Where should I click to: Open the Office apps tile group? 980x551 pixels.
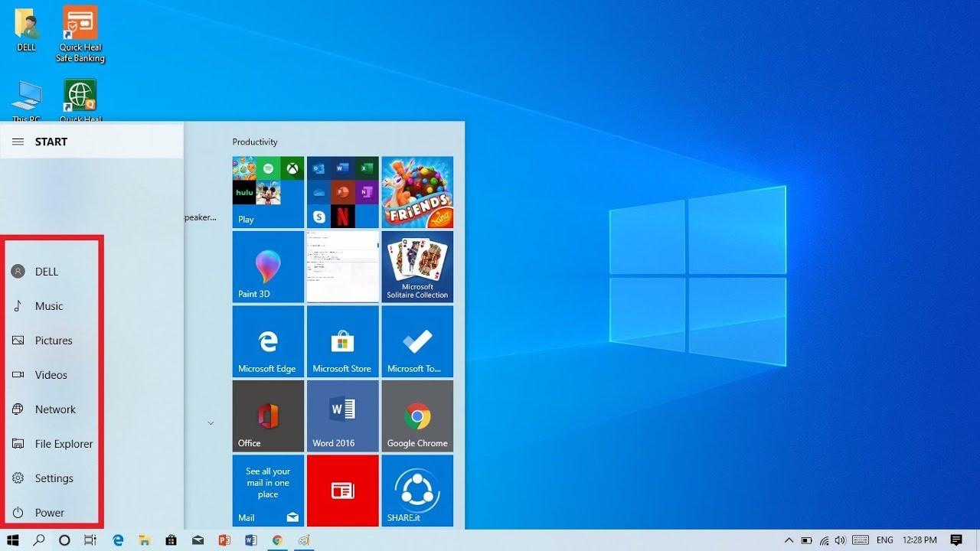(x=342, y=192)
